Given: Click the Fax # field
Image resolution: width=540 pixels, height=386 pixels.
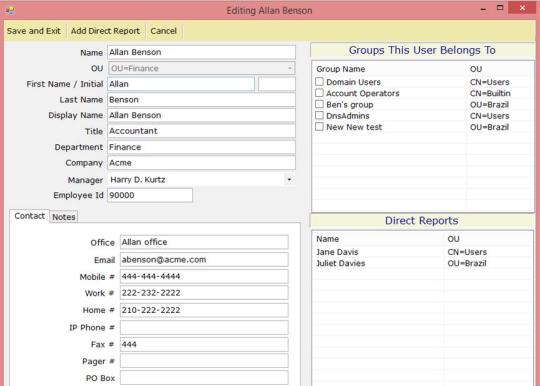Looking at the screenshot, I should 204,344.
